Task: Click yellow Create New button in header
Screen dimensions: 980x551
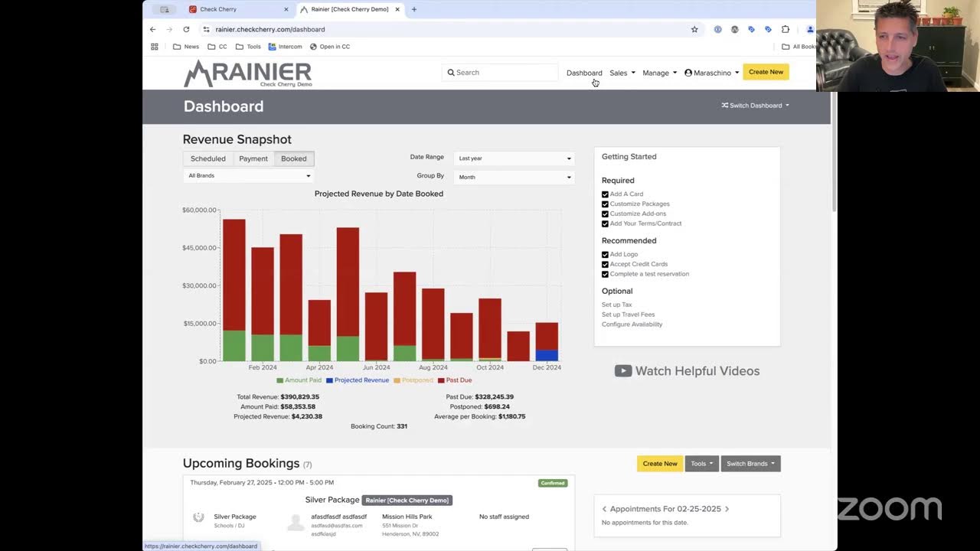Action: point(766,72)
